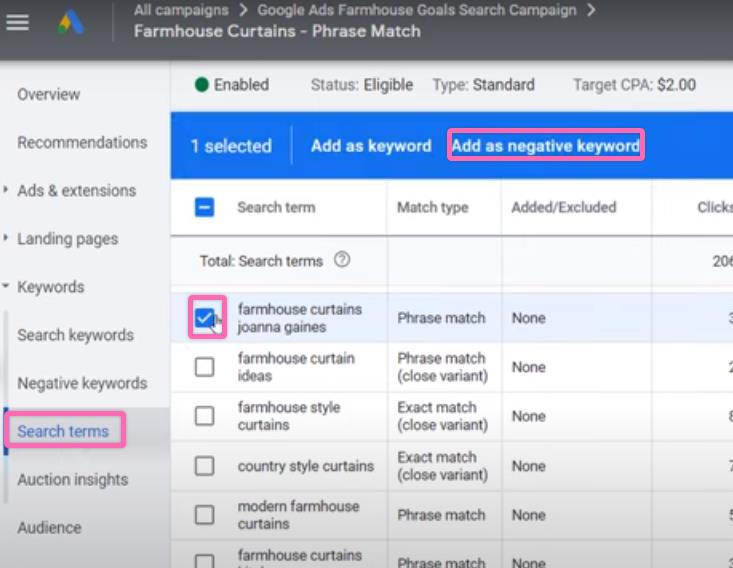Click Add as negative keyword
Screen dimensions: 733x568
(545, 146)
